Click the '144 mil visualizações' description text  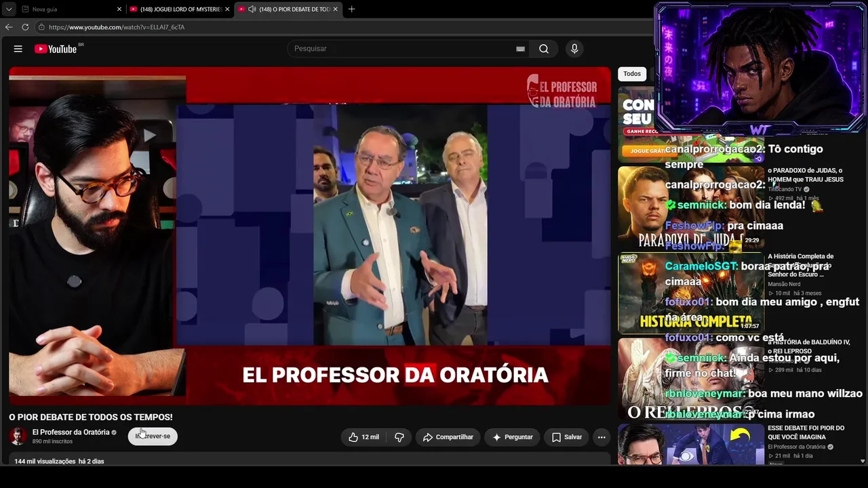[x=45, y=462]
